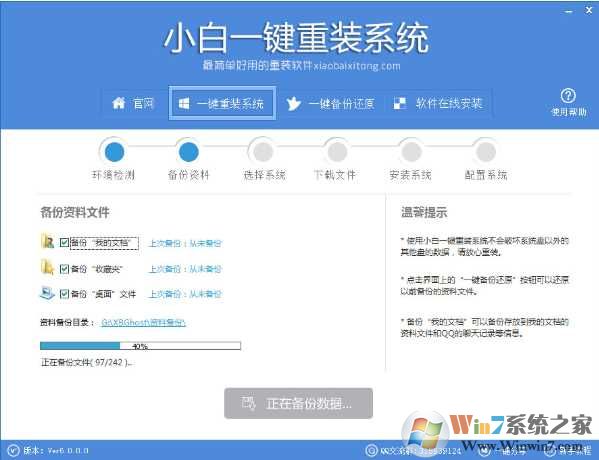Click the 备份资料 step circle
The height and width of the screenshot is (460, 599).
tap(189, 152)
